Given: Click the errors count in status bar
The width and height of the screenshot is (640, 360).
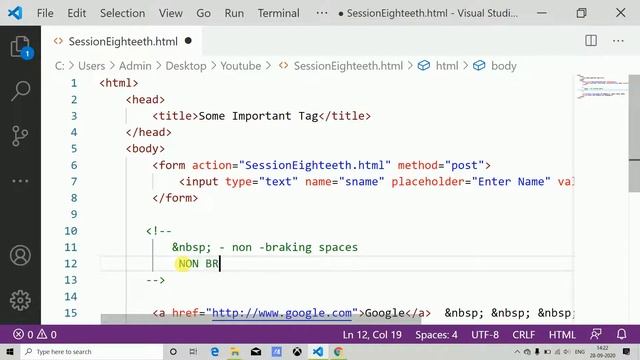Looking at the screenshot, I should point(23,335).
